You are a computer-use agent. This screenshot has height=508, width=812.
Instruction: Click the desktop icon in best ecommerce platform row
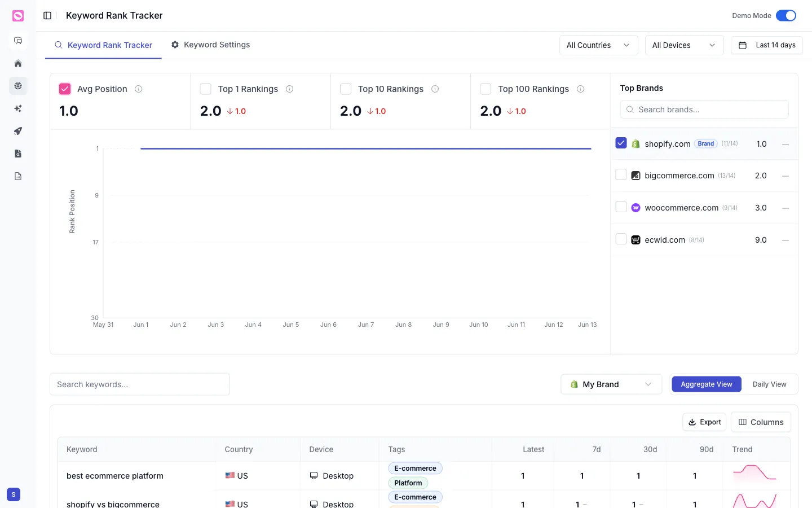click(314, 476)
